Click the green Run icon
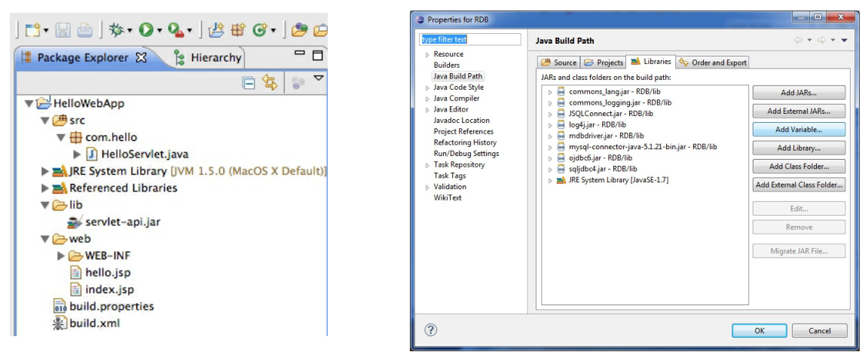The width and height of the screenshot is (868, 355). [145, 29]
